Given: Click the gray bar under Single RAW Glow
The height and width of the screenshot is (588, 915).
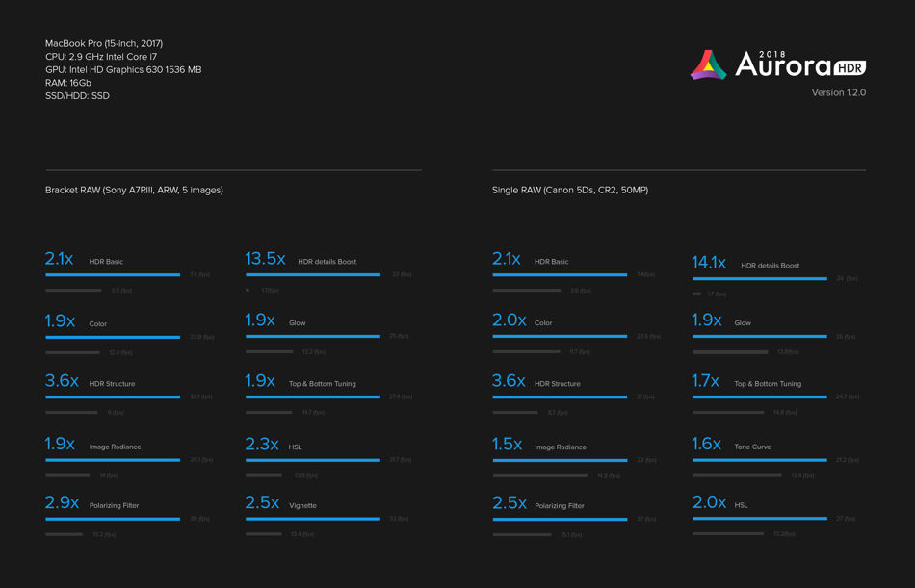Looking at the screenshot, I should coord(730,352).
